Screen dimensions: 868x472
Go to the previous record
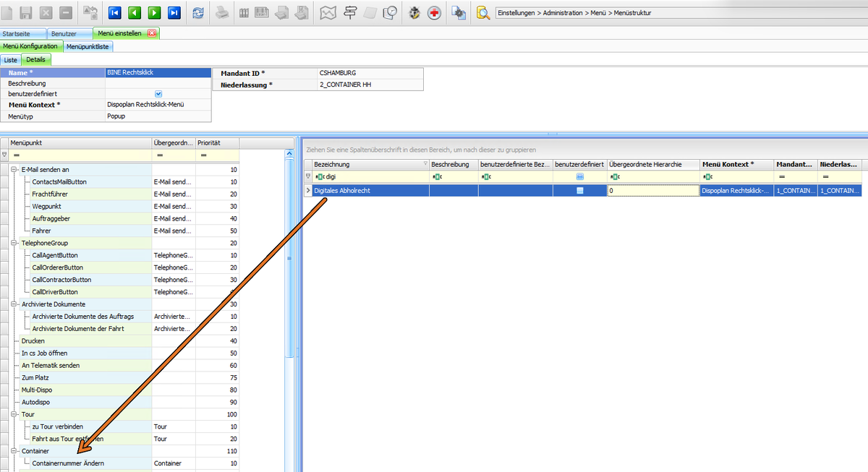135,12
